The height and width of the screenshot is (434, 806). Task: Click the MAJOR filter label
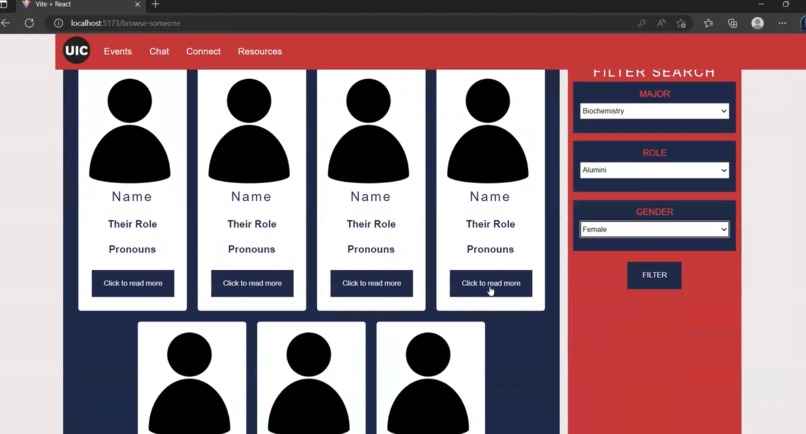coord(654,94)
